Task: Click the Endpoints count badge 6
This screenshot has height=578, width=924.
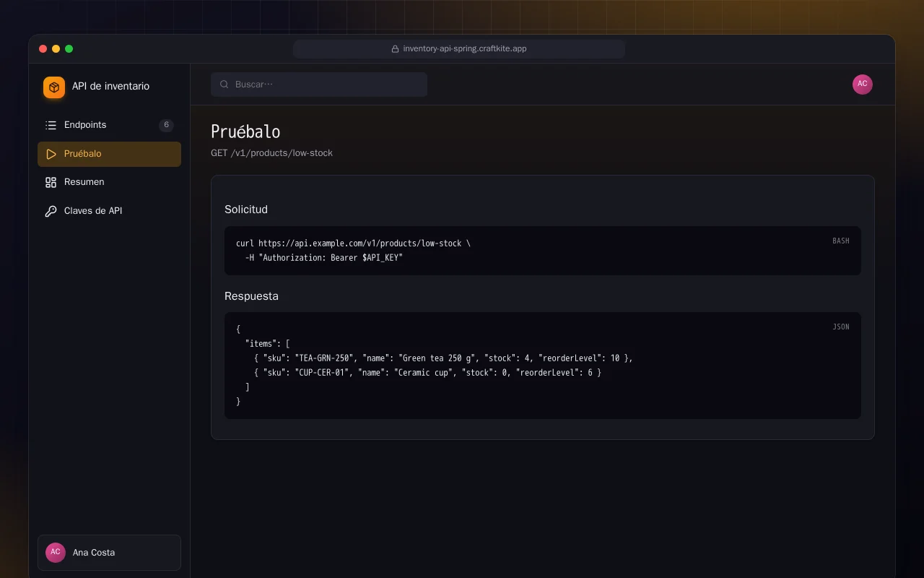Action: point(166,125)
